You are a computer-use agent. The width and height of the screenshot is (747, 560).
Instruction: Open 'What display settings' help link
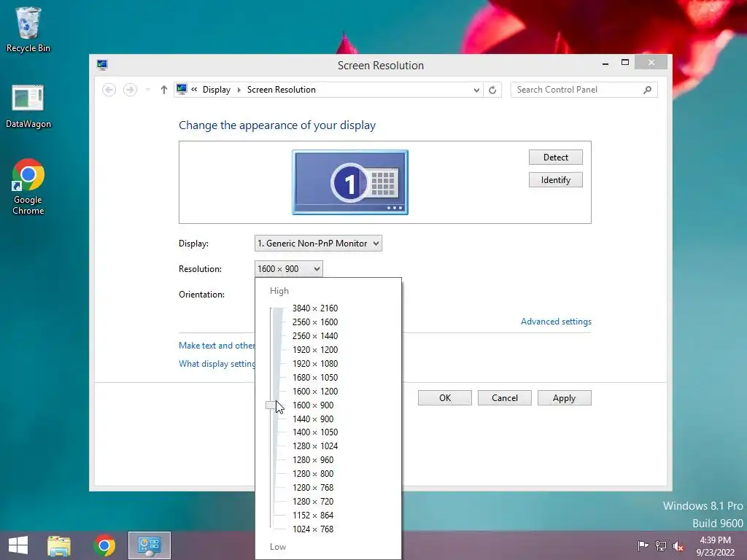tap(217, 364)
